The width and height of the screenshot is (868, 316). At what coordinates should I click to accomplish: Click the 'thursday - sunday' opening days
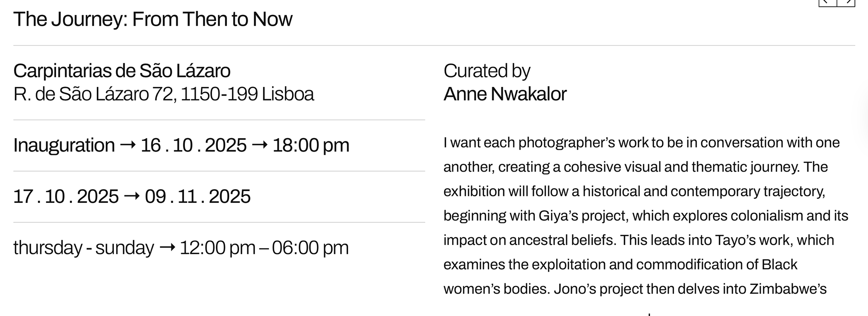pyautogui.click(x=84, y=248)
